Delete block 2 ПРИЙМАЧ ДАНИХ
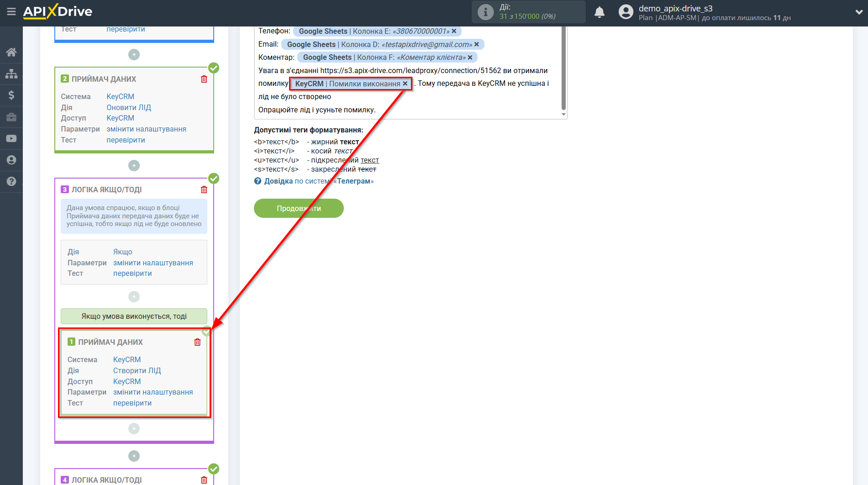Image resolution: width=868 pixels, height=485 pixels. pyautogui.click(x=204, y=79)
